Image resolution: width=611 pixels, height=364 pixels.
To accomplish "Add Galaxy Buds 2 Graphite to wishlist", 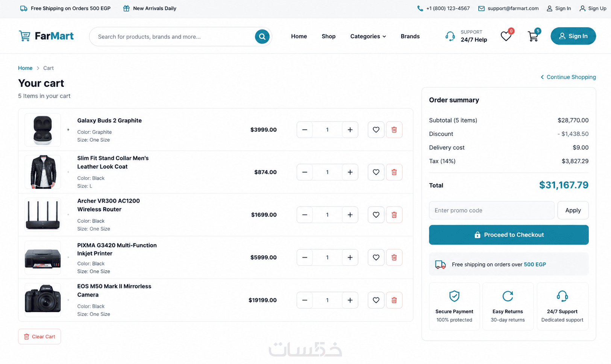I will point(376,130).
